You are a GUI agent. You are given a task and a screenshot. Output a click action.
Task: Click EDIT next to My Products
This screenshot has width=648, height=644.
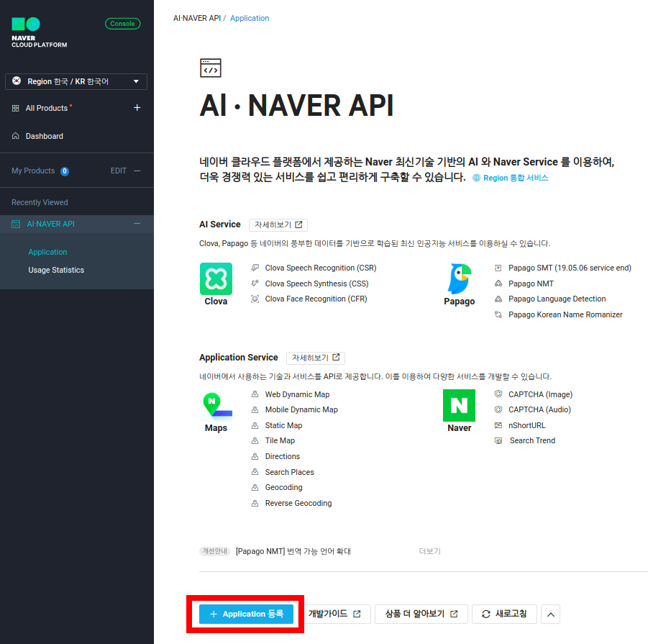click(x=119, y=171)
